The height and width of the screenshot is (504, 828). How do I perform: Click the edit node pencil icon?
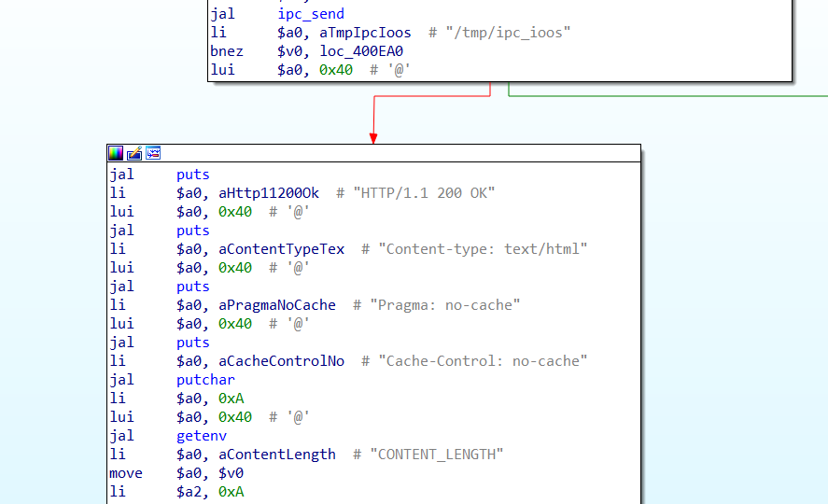pos(134,153)
